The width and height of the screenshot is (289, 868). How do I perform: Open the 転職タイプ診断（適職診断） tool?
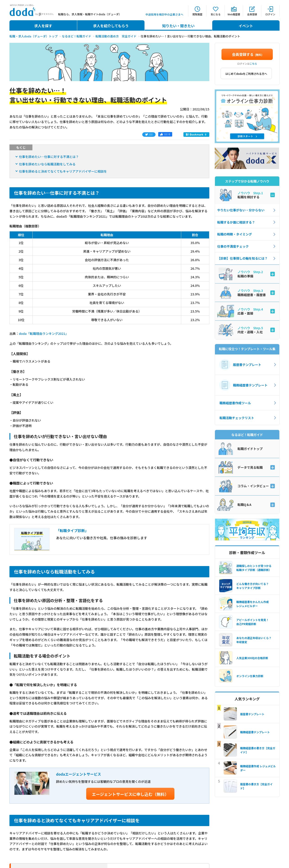click(247, 568)
